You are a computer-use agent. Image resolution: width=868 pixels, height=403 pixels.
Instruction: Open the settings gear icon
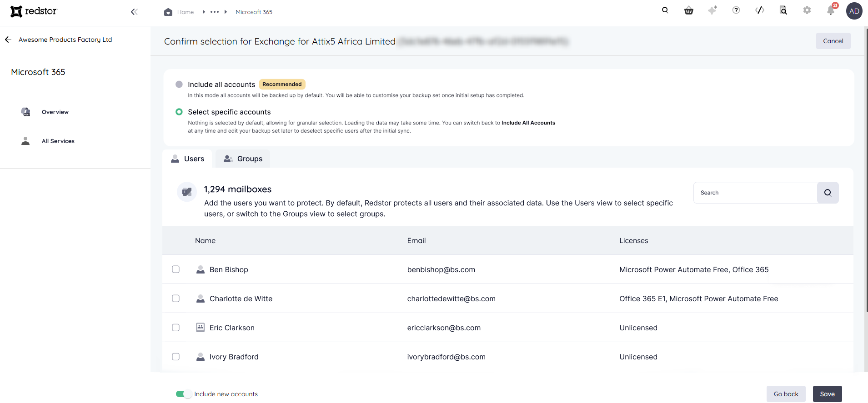point(807,10)
